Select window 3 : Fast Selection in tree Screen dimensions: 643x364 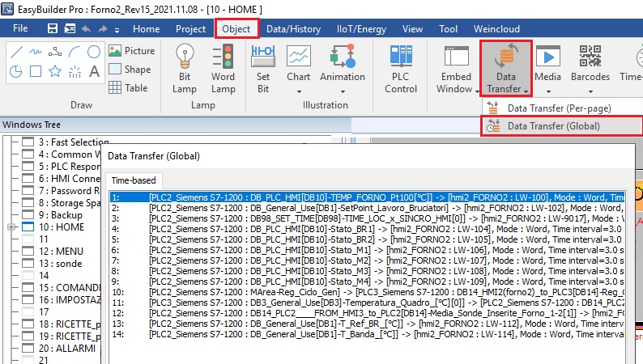[x=74, y=142]
